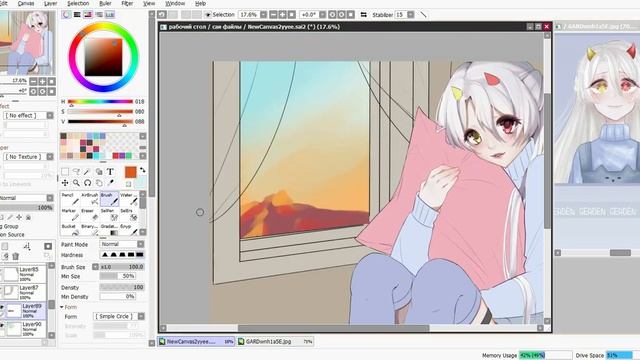The image size is (640, 360).
Task: Open the Canvas menu
Action: click(26, 3)
